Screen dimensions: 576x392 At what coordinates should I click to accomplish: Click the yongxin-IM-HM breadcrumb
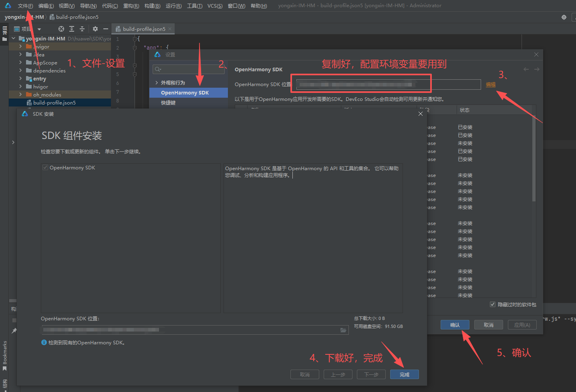point(24,17)
